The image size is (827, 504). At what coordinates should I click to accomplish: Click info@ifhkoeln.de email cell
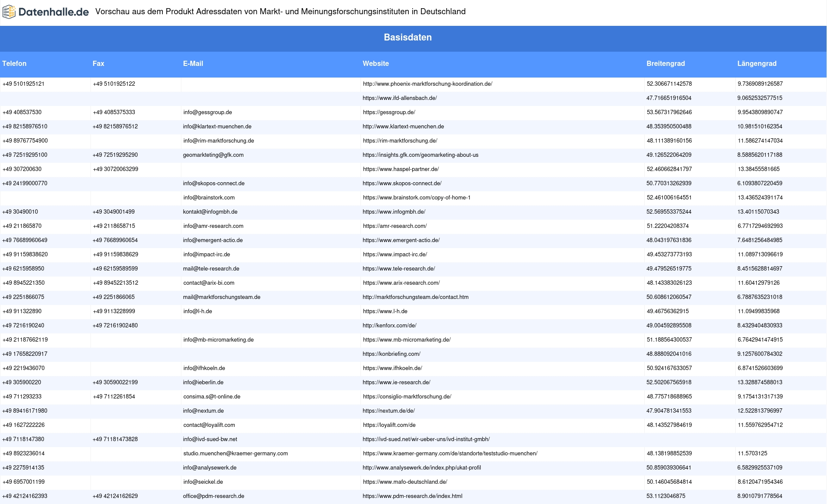(204, 368)
